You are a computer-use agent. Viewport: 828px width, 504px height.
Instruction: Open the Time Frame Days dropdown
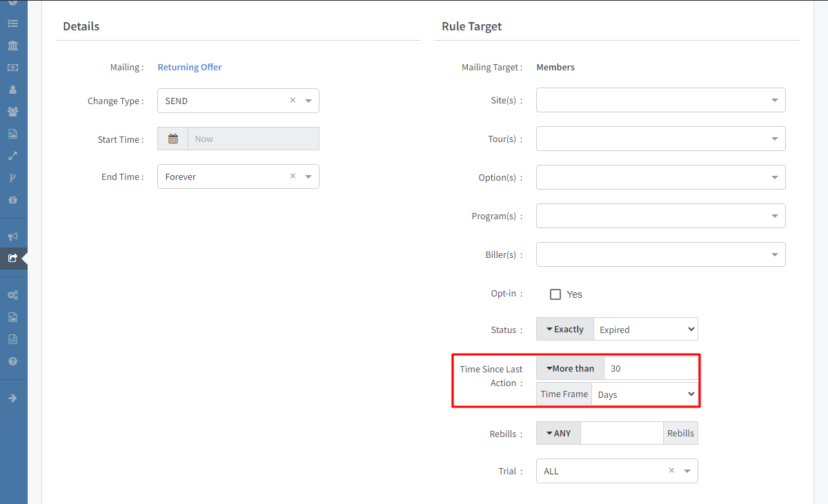click(644, 394)
